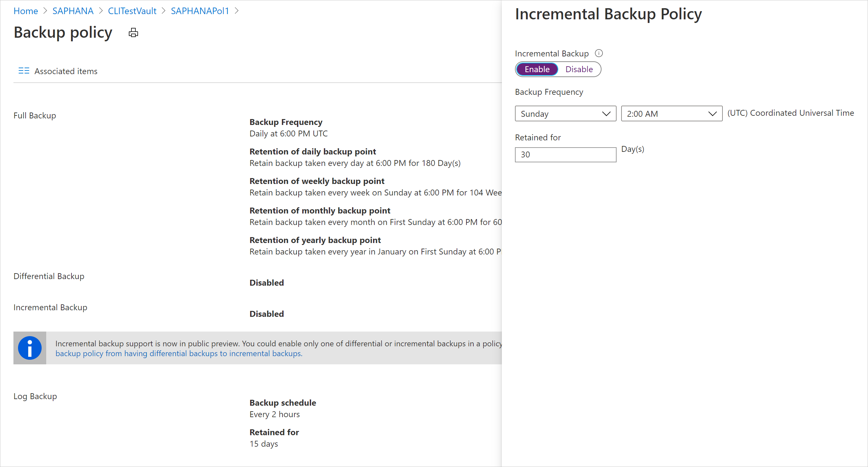Screen dimensions: 868x467
Task: Edit the Retained for days input field
Action: click(566, 154)
